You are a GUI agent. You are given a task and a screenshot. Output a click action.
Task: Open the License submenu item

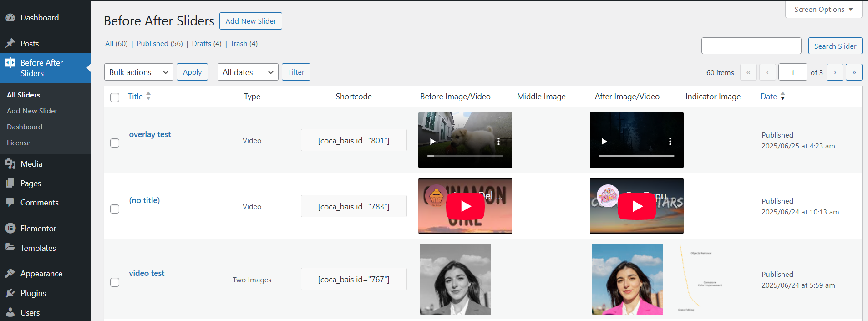pyautogui.click(x=19, y=143)
